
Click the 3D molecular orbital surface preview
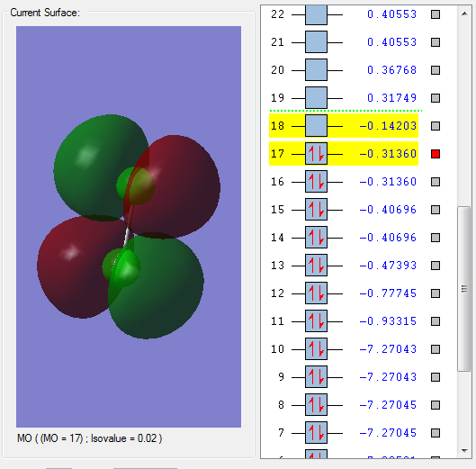tap(129, 227)
